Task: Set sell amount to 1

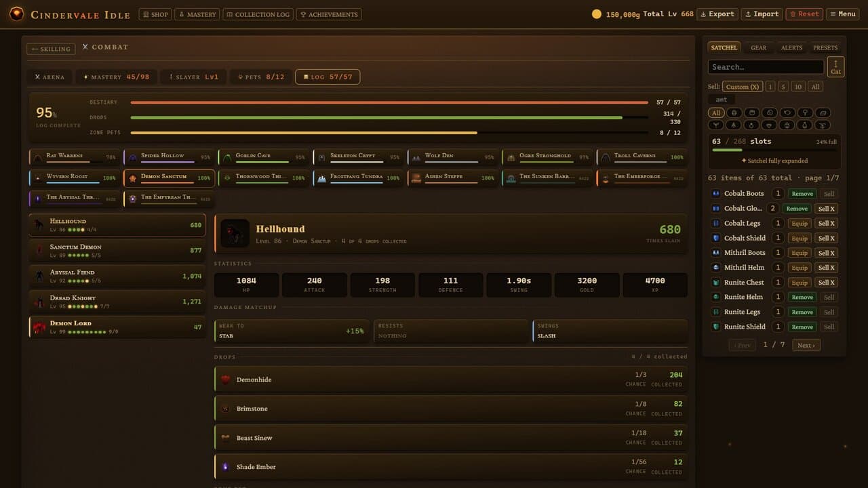Action: coord(770,87)
